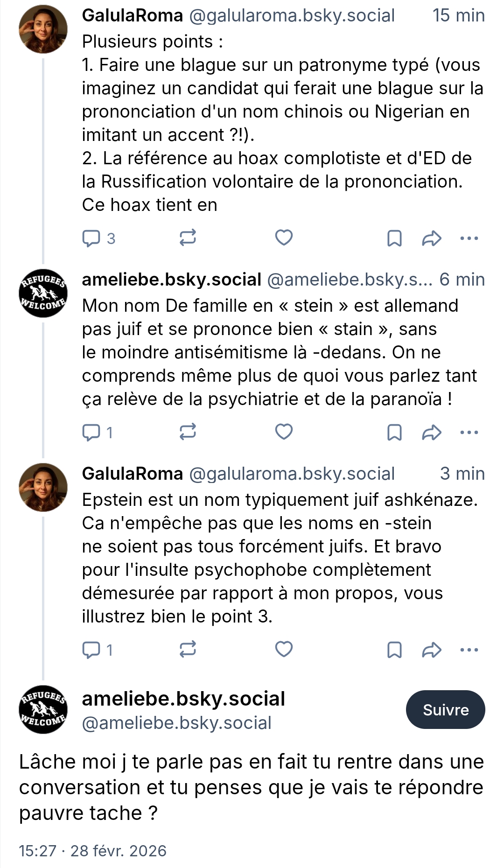Open more options on ameliebe's 6 min post
504x868 pixels.
tap(469, 432)
